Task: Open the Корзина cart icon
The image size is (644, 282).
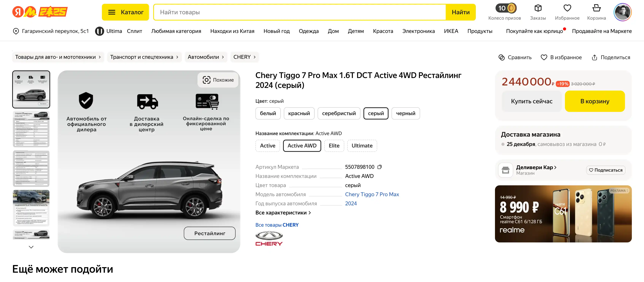Action: pos(596,8)
